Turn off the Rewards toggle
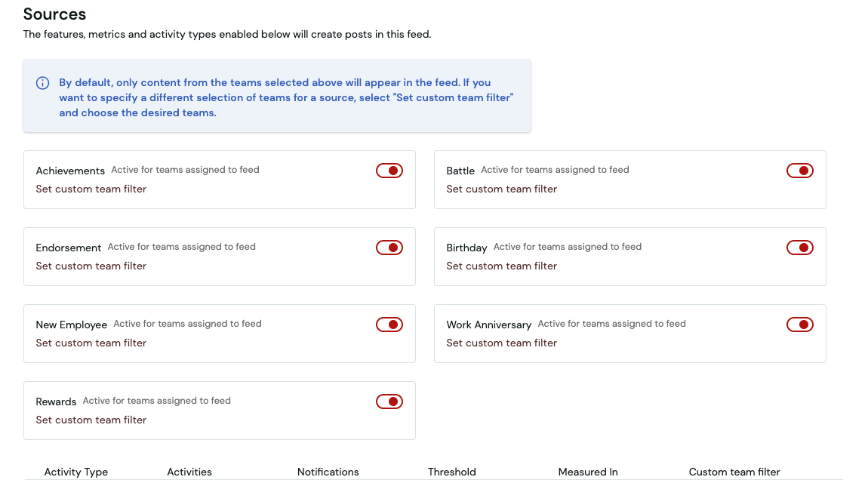 pos(389,402)
